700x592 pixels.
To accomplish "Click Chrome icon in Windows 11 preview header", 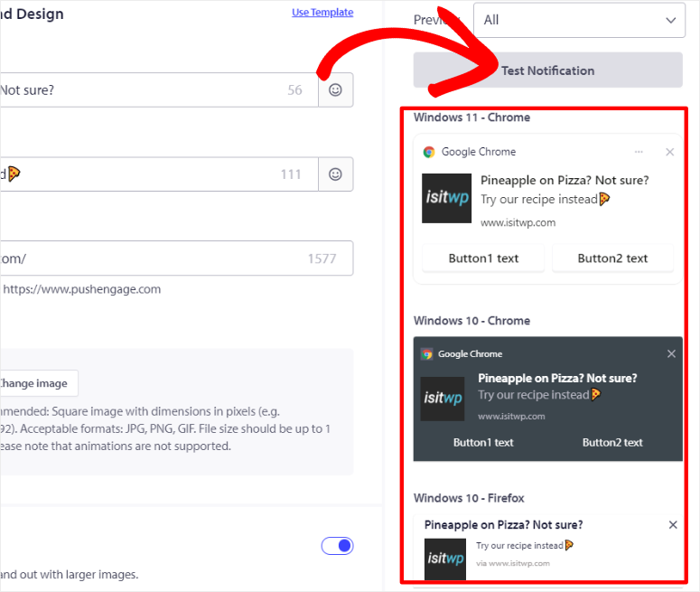I will (429, 152).
